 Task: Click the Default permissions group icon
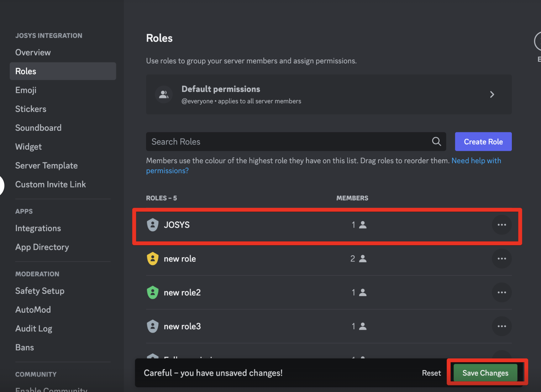tap(164, 94)
